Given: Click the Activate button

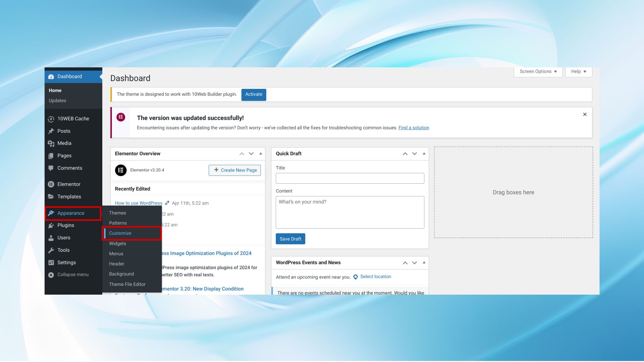Looking at the screenshot, I should click(x=254, y=95).
